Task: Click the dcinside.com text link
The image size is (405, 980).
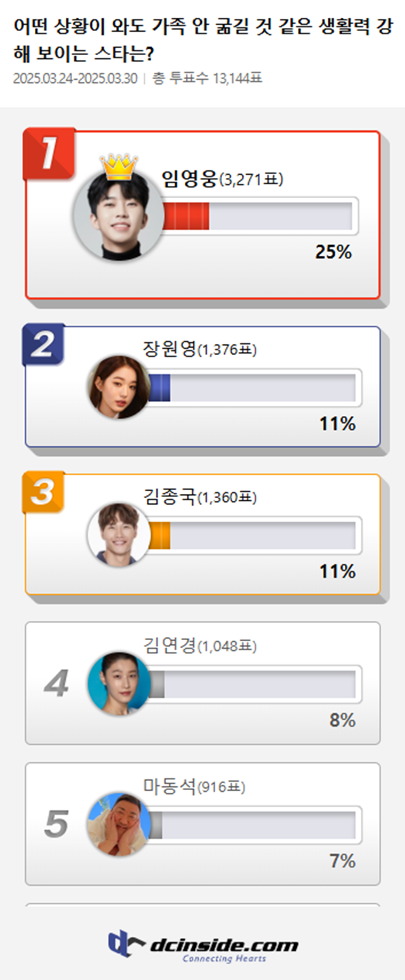Action: coord(223,946)
